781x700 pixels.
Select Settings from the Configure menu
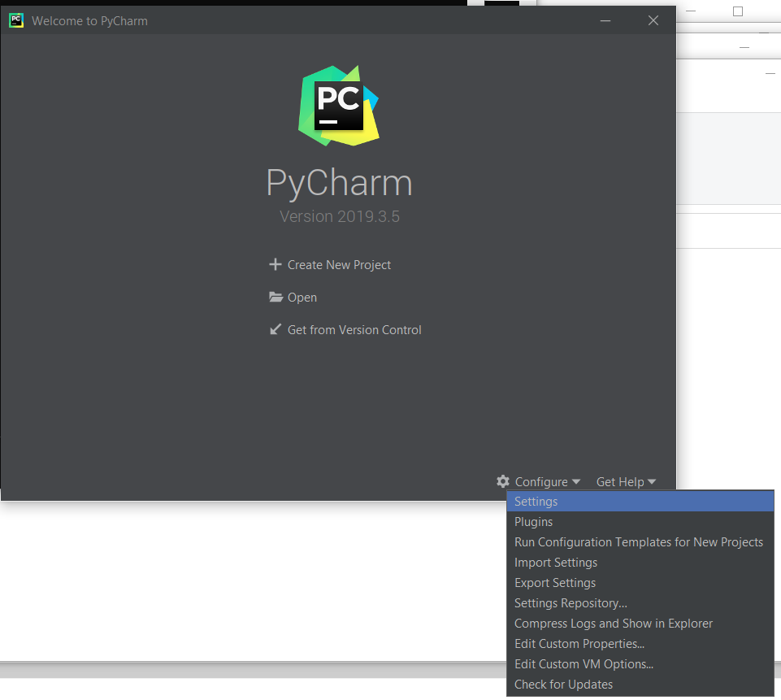536,502
